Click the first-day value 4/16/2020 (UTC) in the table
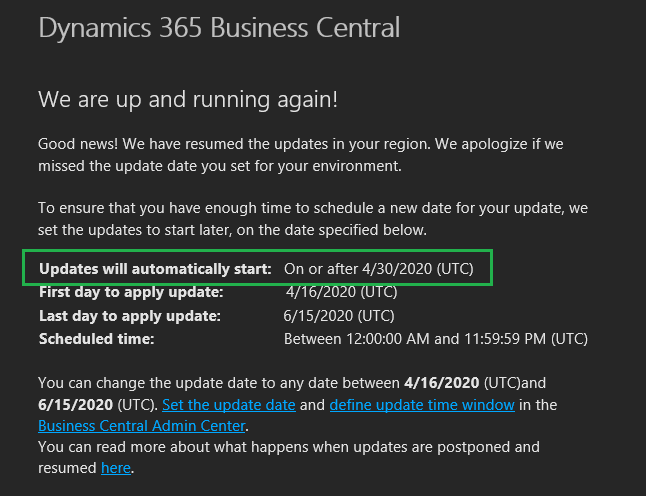The width and height of the screenshot is (646, 496). pos(342,292)
